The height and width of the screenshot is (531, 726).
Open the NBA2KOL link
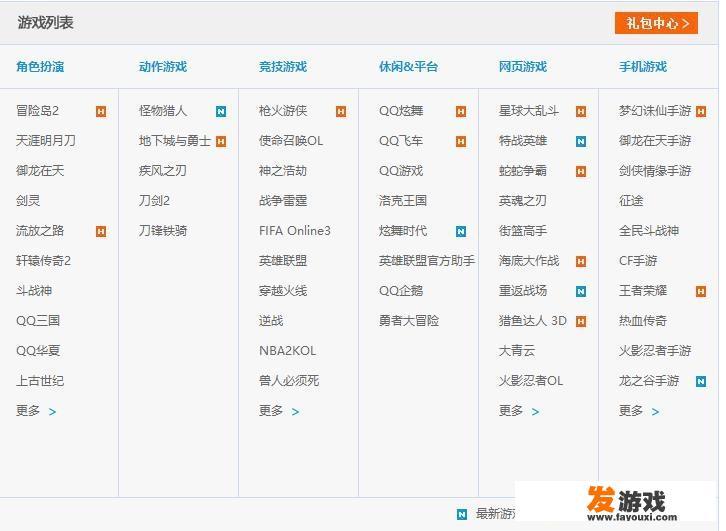(287, 351)
